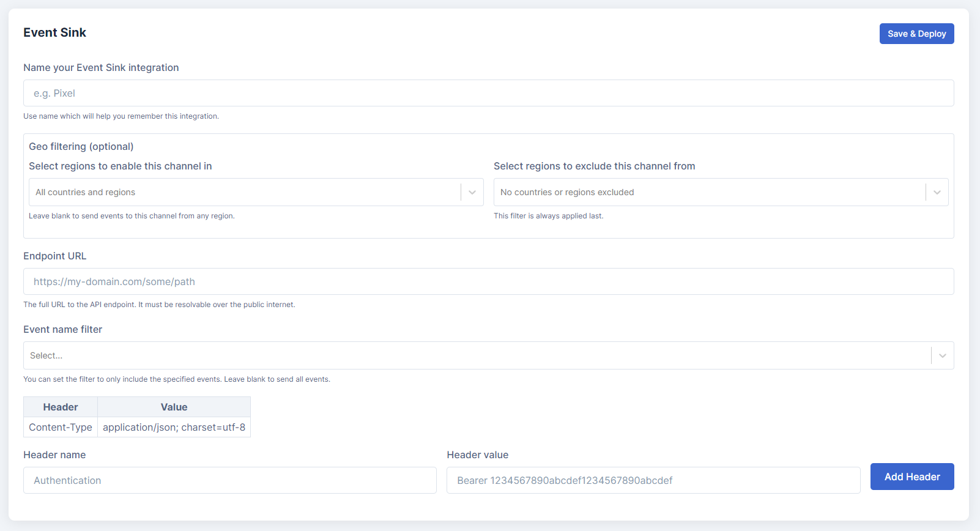Screen dimensions: 980x531
Task: Select the application/json; charset=utf-8 cell
Action: 174,427
